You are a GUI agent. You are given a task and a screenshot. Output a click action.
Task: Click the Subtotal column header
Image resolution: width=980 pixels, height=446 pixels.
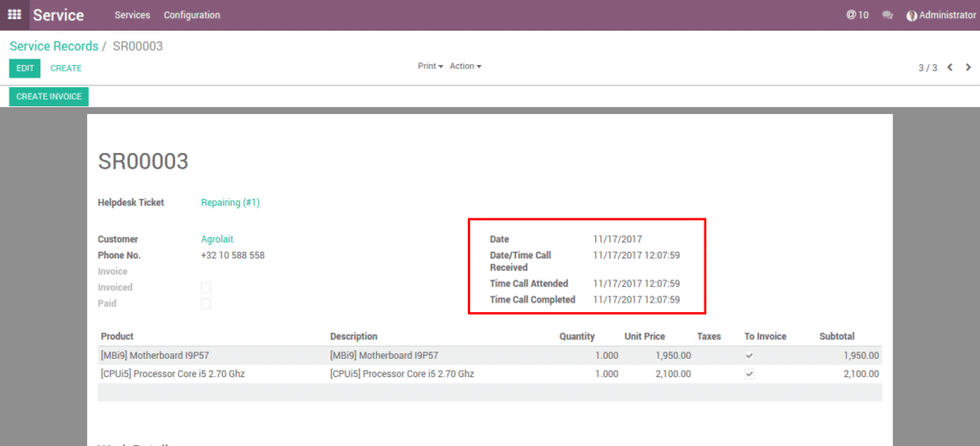click(836, 337)
